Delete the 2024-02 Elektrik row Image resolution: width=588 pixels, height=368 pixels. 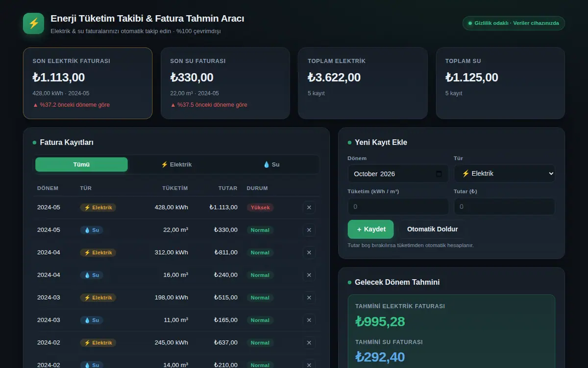(x=309, y=343)
